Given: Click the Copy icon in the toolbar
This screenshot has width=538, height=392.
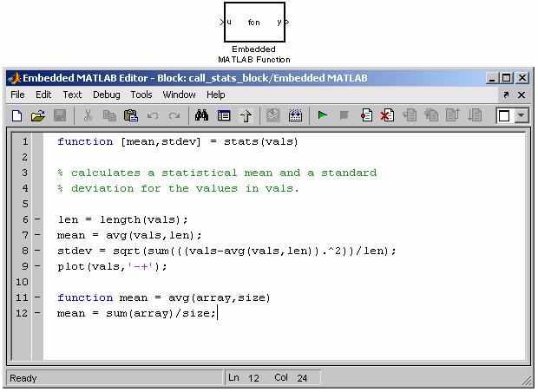Looking at the screenshot, I should (x=109, y=115).
